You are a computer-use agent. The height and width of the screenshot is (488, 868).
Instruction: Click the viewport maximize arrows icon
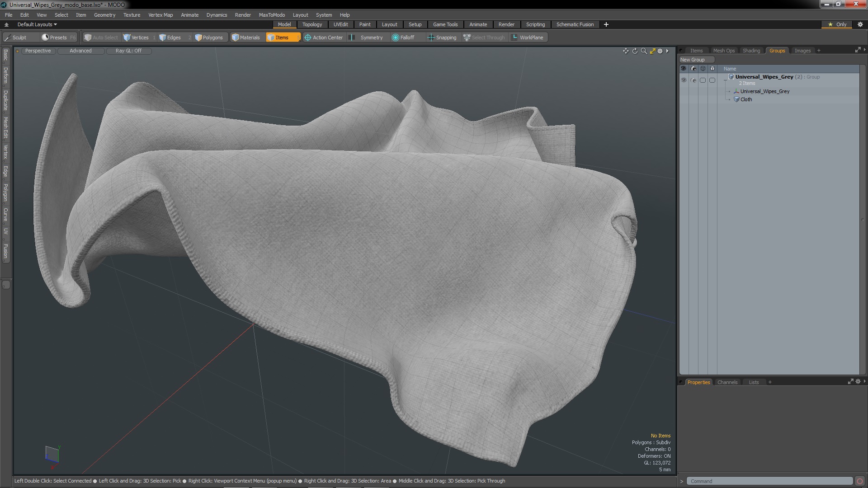click(652, 51)
